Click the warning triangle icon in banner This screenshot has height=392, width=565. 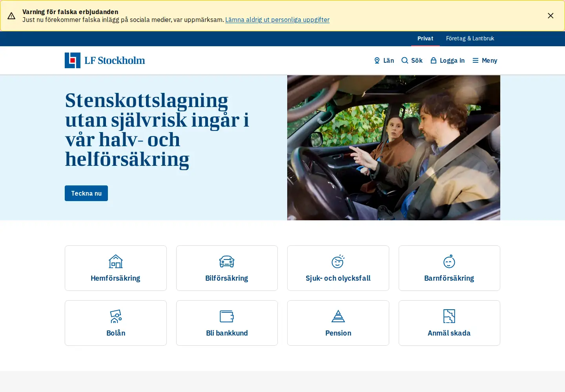click(x=11, y=16)
